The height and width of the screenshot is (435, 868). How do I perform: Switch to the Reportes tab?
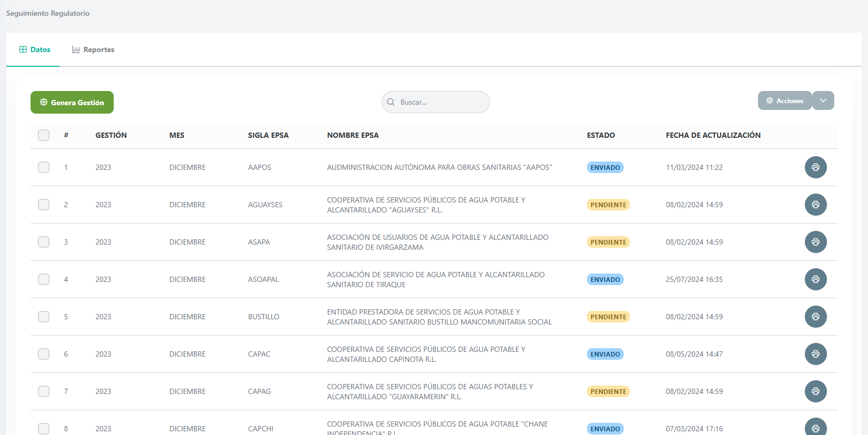coord(93,49)
